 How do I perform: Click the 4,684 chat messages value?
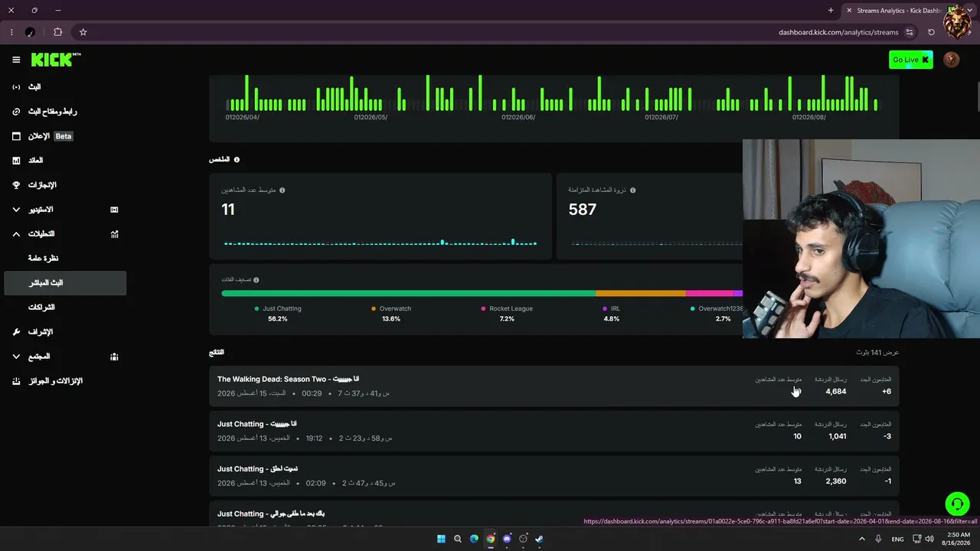pyautogui.click(x=836, y=392)
